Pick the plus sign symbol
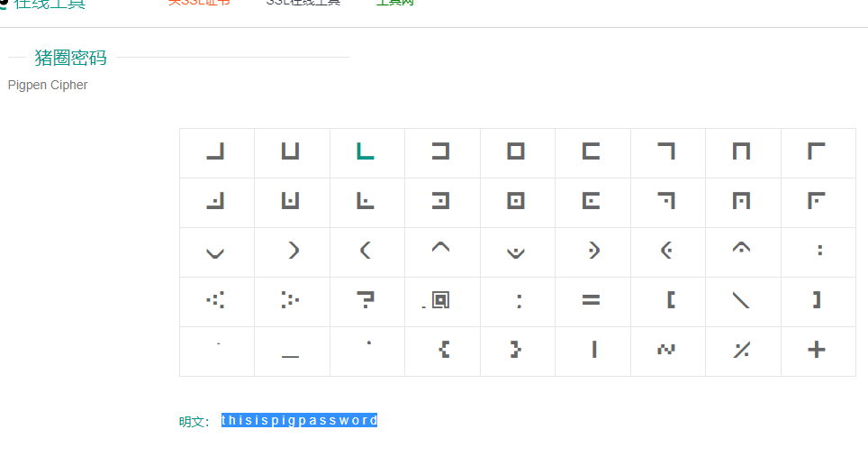Image resolution: width=868 pixels, height=466 pixels. click(x=817, y=351)
